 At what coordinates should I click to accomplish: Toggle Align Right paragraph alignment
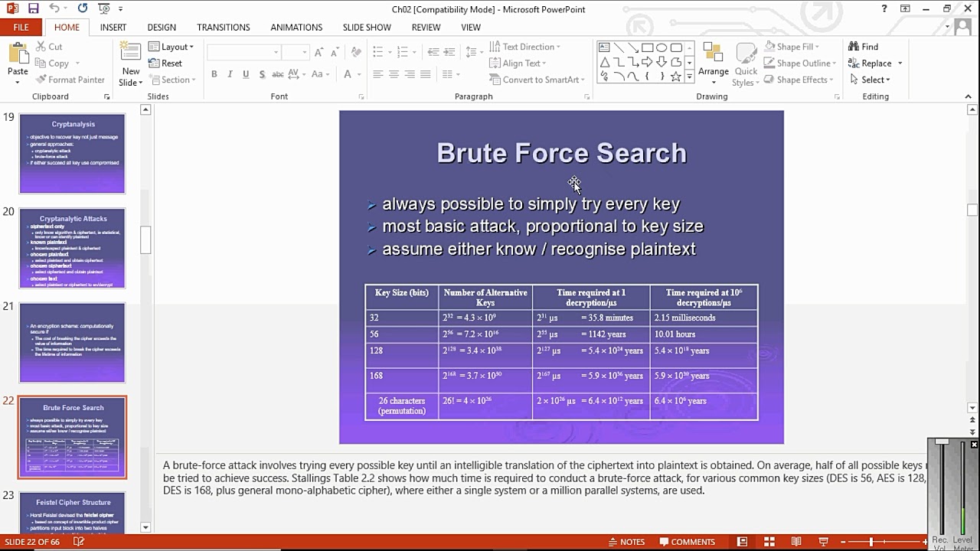pos(410,74)
